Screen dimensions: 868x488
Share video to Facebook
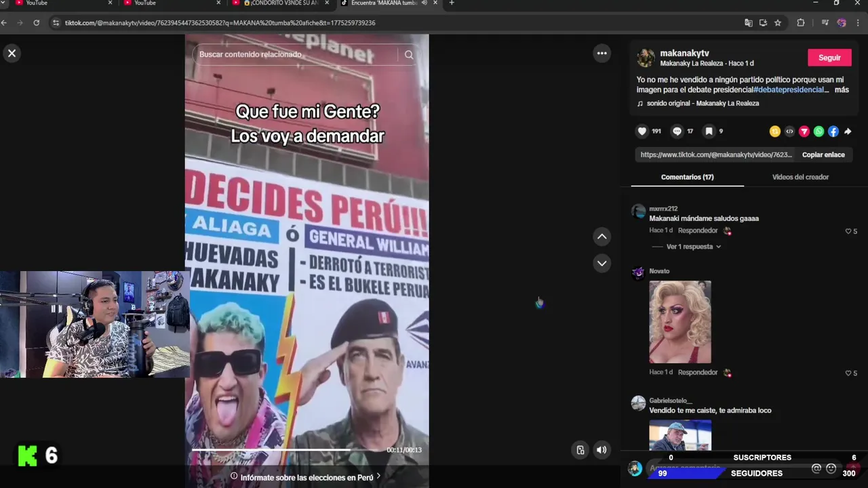click(833, 131)
